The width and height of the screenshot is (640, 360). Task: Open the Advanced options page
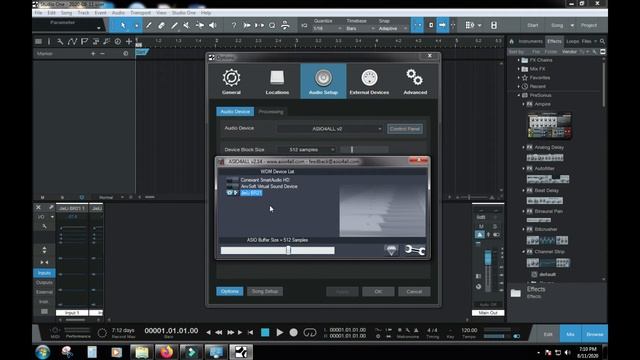coord(415,81)
